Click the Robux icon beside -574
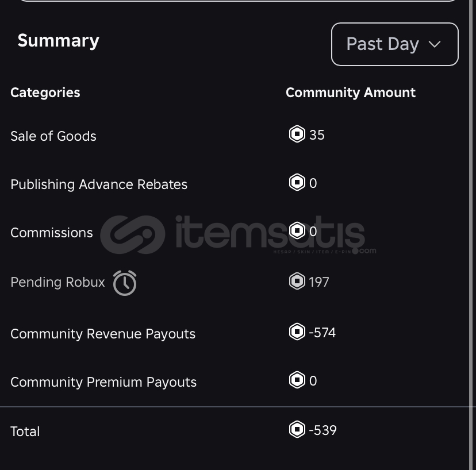Screen dimensions: 476x470 pos(297,332)
